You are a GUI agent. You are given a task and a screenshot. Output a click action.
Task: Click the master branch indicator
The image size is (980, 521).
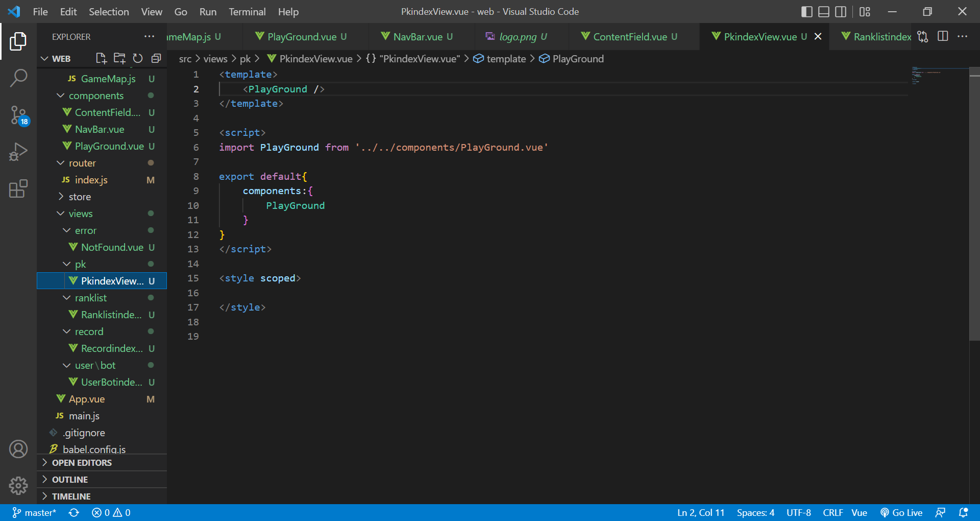(34, 512)
